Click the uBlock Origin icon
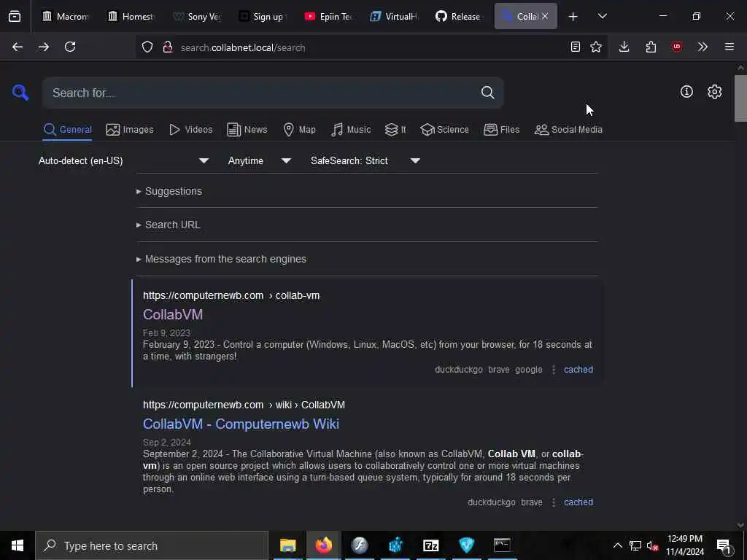Image resolution: width=747 pixels, height=560 pixels. 677,47
